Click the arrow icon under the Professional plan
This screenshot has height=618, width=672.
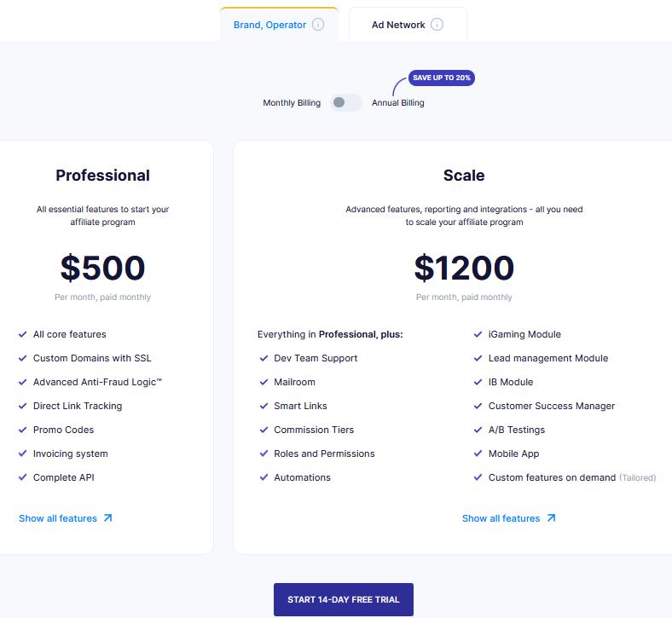(x=107, y=517)
